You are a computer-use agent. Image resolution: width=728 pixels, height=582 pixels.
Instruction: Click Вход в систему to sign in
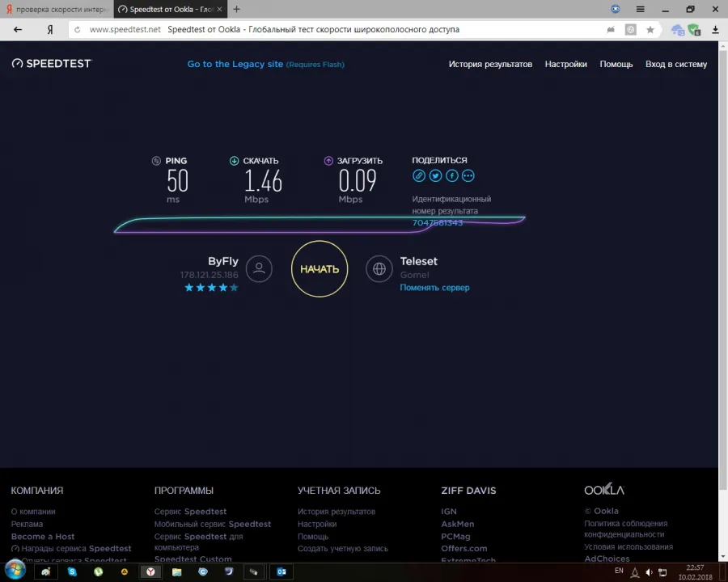pos(676,64)
